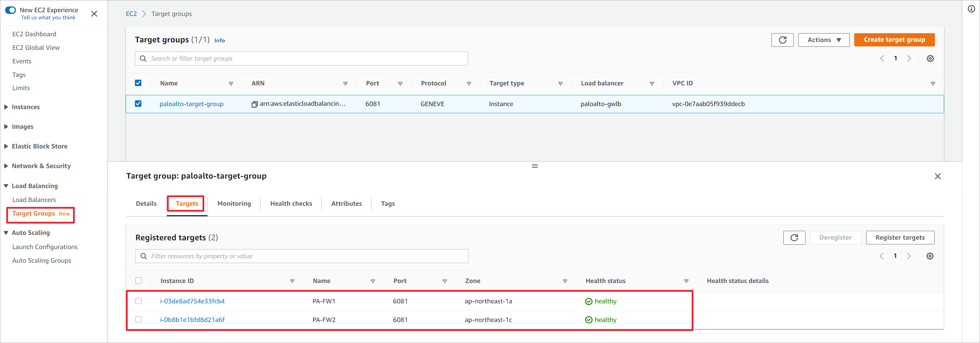
Task: Open the Tags tab in target group panel
Action: click(388, 204)
